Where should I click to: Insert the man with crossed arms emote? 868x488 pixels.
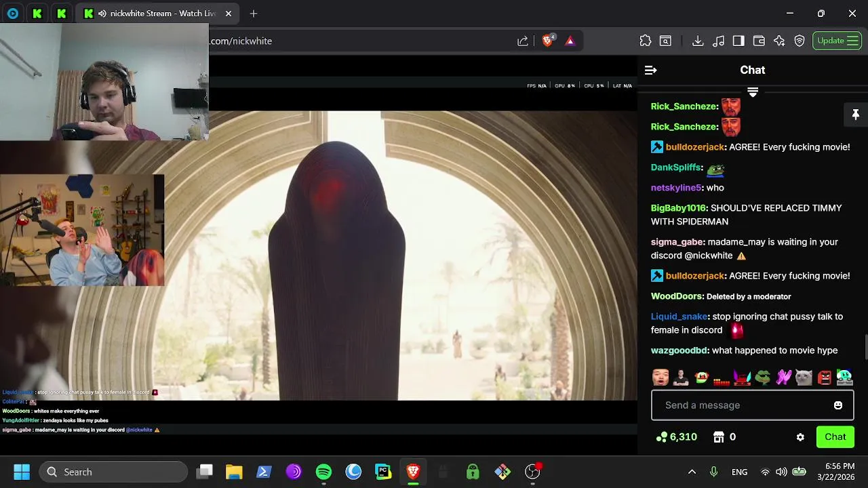[681, 378]
